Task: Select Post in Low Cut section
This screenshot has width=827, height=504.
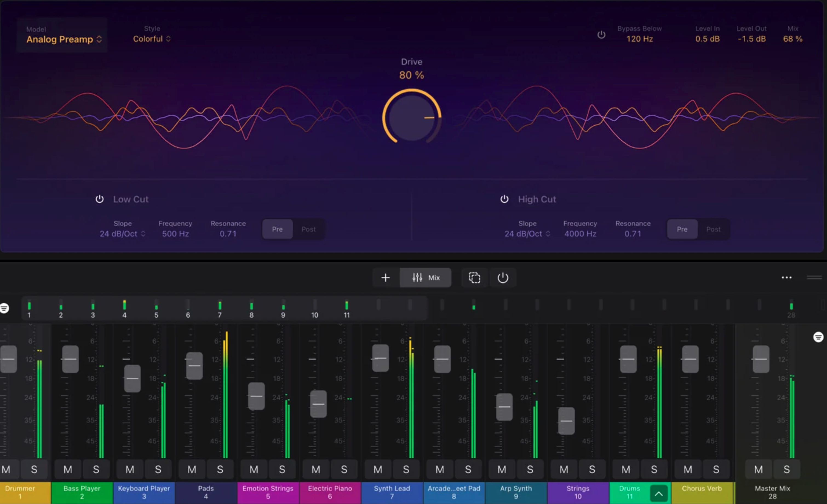Action: coord(308,229)
